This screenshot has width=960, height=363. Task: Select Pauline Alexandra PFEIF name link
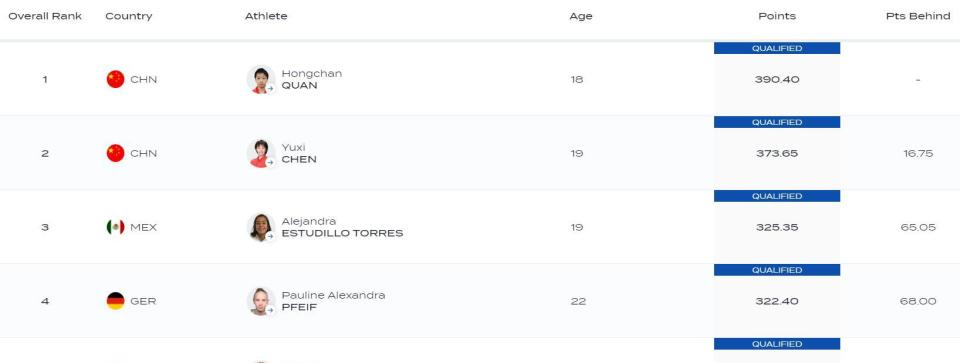pos(333,301)
